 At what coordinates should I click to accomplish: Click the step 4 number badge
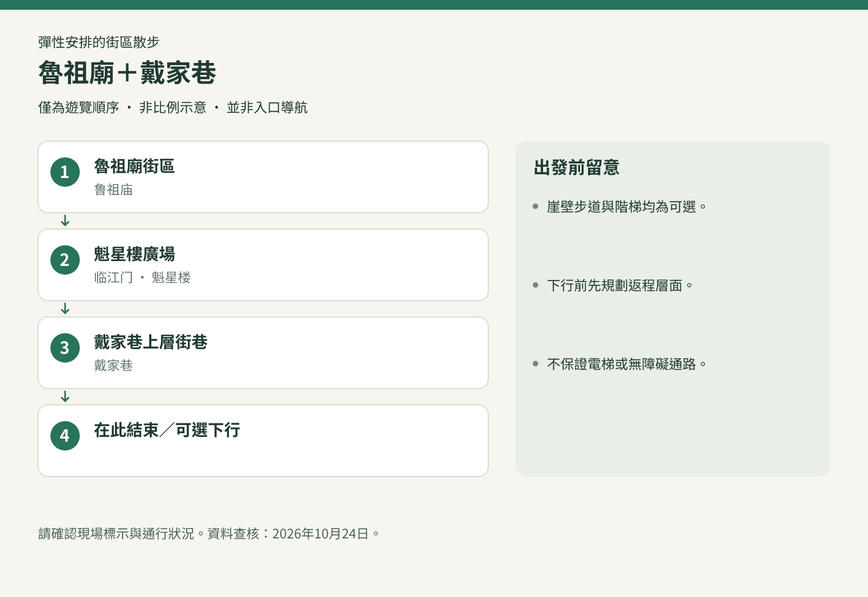[x=65, y=436]
